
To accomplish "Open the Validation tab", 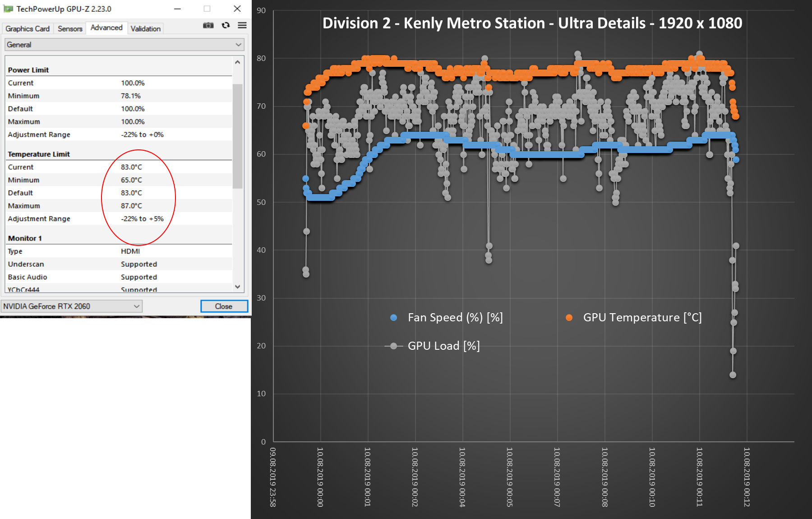I will (x=145, y=28).
